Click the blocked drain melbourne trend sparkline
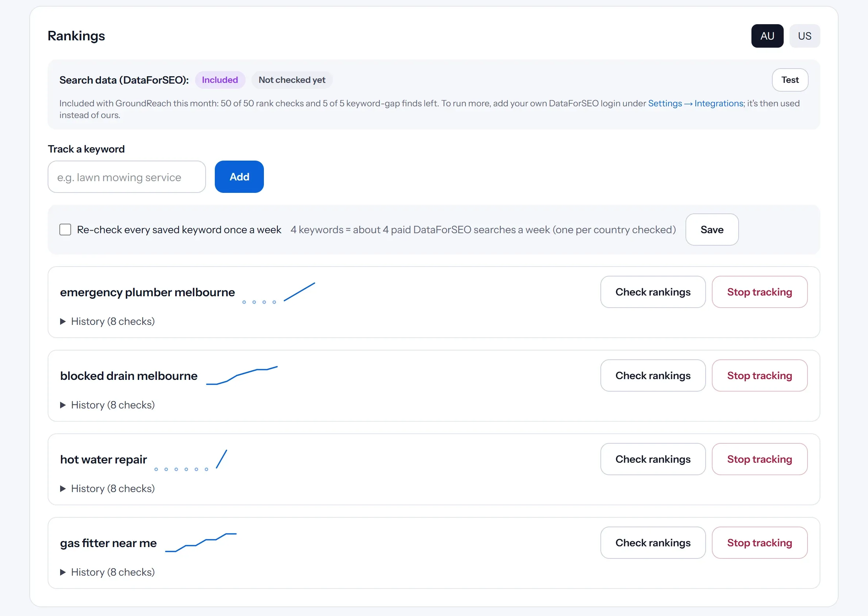 (242, 375)
